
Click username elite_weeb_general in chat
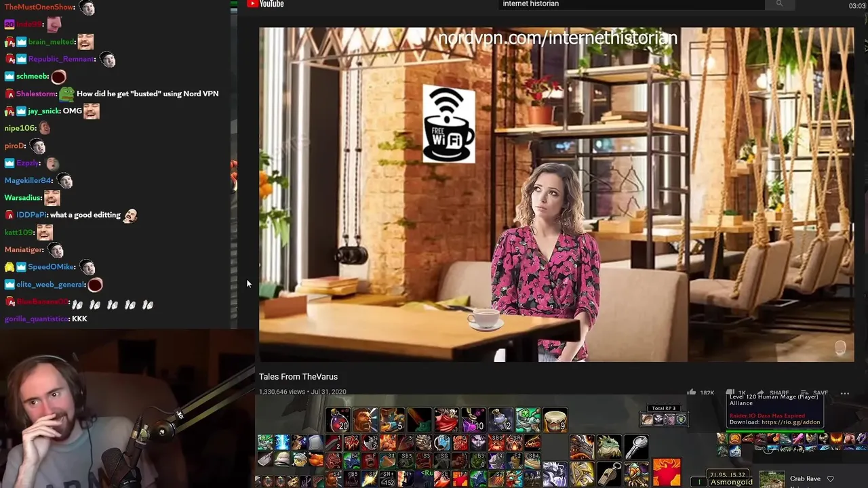tap(51, 285)
